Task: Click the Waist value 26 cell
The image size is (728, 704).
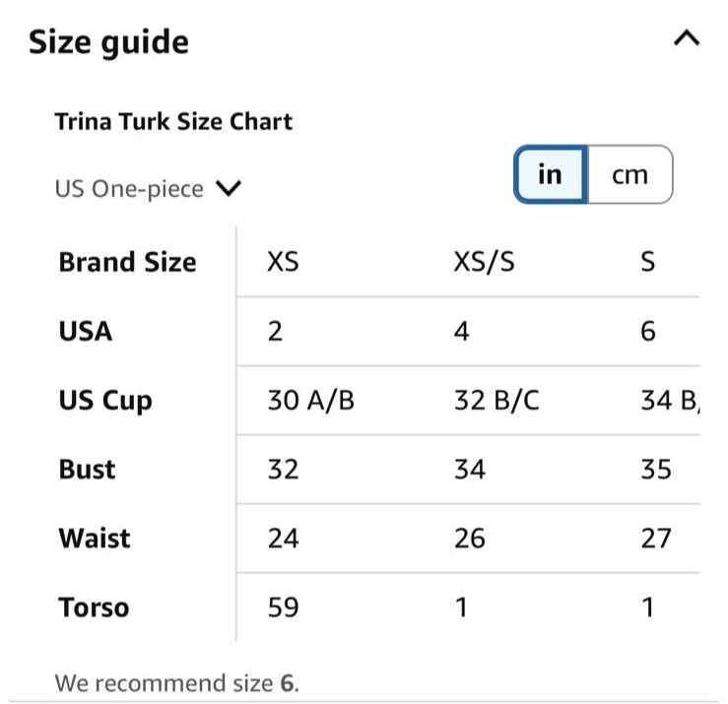Action: click(469, 539)
